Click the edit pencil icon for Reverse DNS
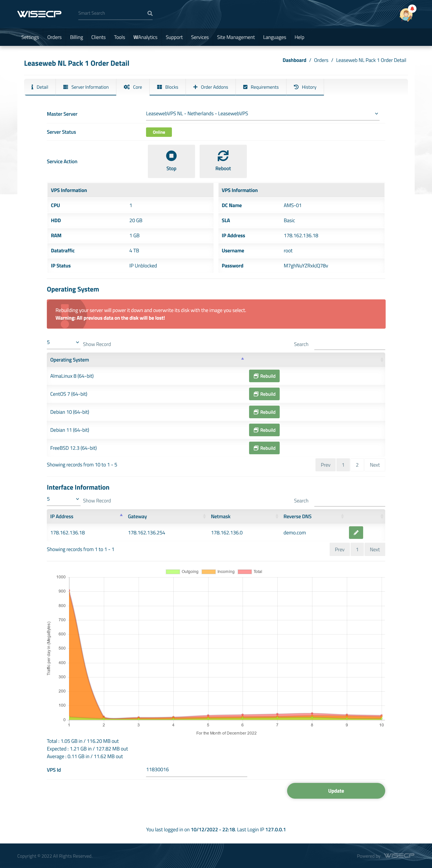Viewport: 432px width, 868px height. [356, 533]
